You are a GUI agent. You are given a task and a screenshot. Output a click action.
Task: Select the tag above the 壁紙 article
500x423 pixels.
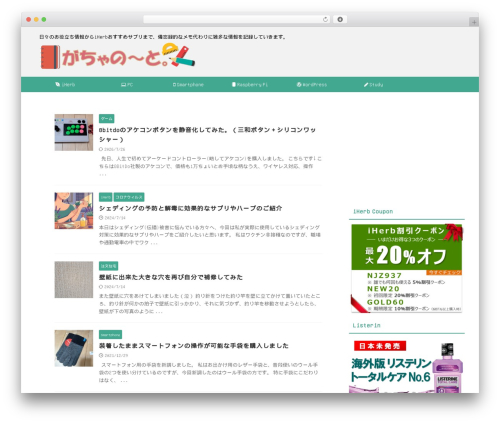point(108,266)
